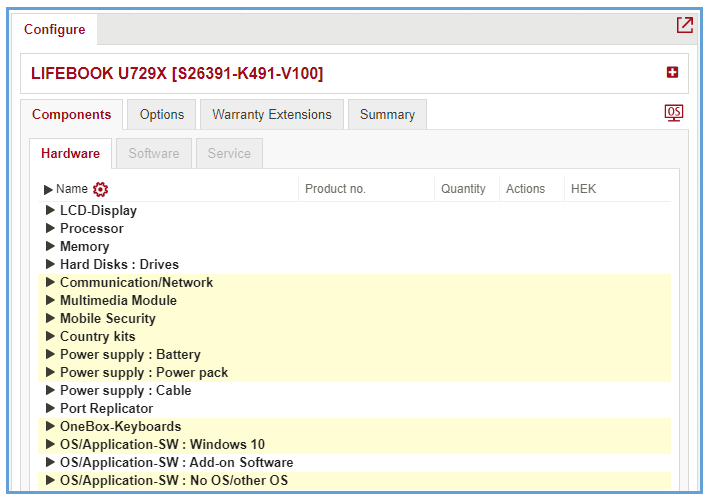This screenshot has height=498, width=708.
Task: Expand the Communication/Network arrow
Action: (50, 282)
